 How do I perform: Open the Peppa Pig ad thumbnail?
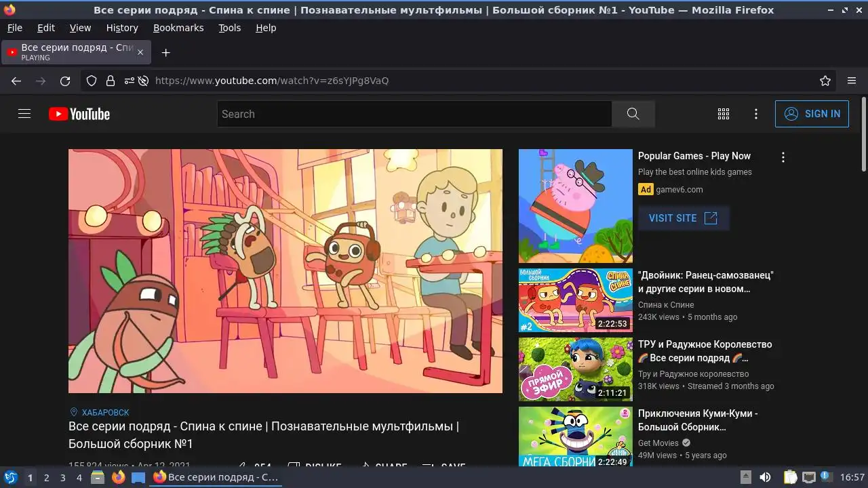pos(576,206)
